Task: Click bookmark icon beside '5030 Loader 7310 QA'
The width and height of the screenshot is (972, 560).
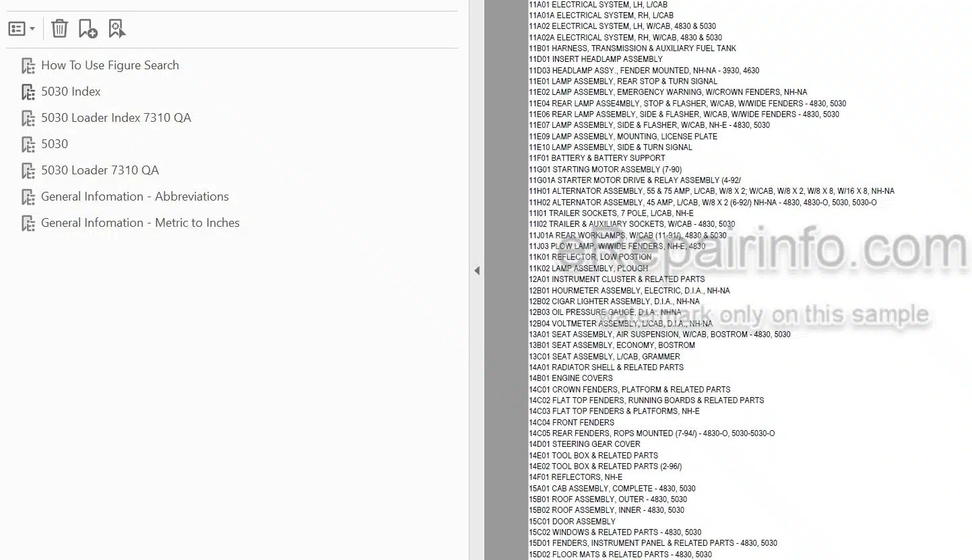Action: [28, 171]
